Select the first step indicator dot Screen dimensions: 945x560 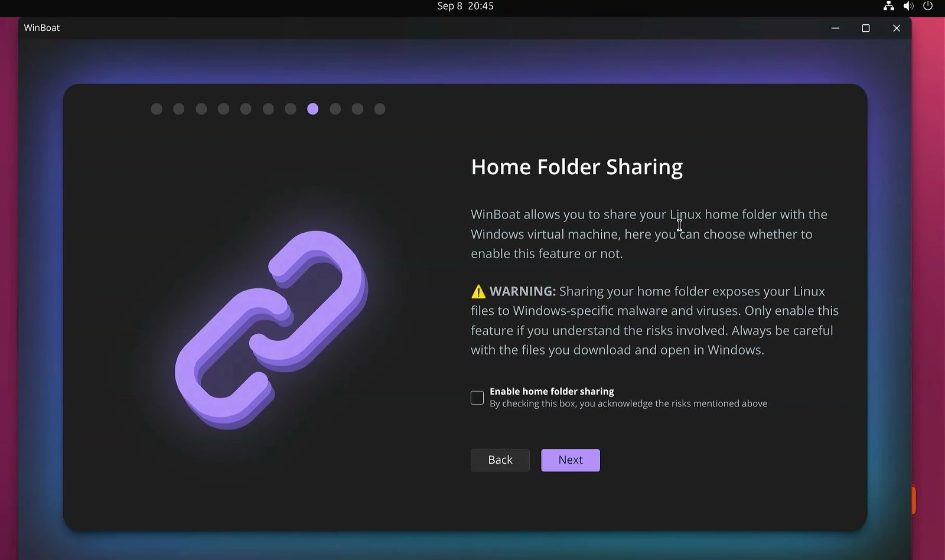click(157, 109)
